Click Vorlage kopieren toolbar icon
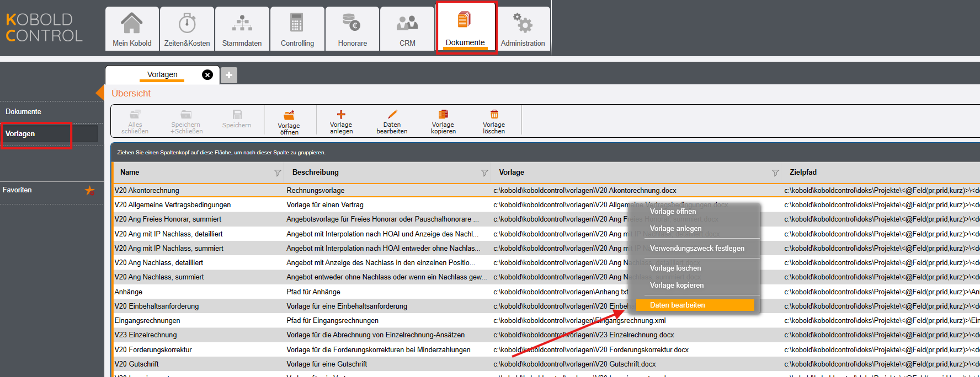Screen dimensions: 980x377 pos(443,115)
